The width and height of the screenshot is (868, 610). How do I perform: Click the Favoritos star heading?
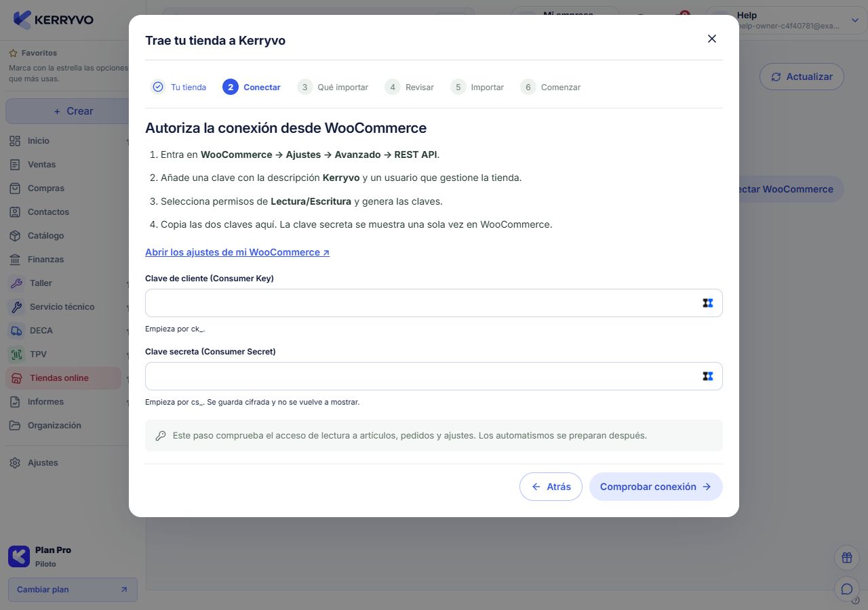coord(33,53)
